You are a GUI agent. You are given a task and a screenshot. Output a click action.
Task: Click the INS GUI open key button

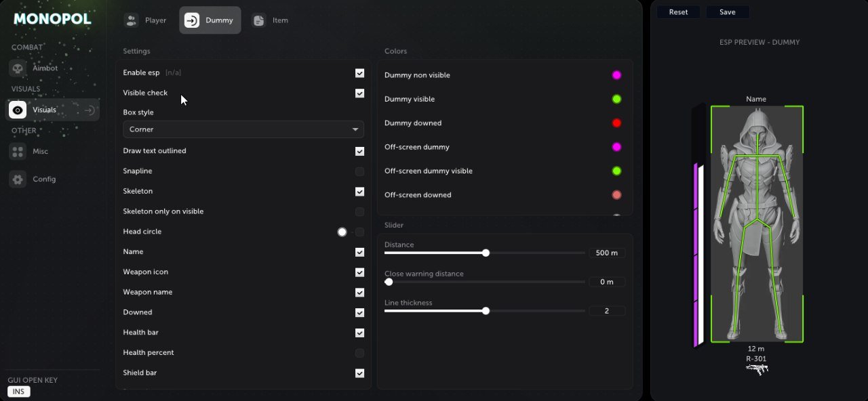[19, 392]
